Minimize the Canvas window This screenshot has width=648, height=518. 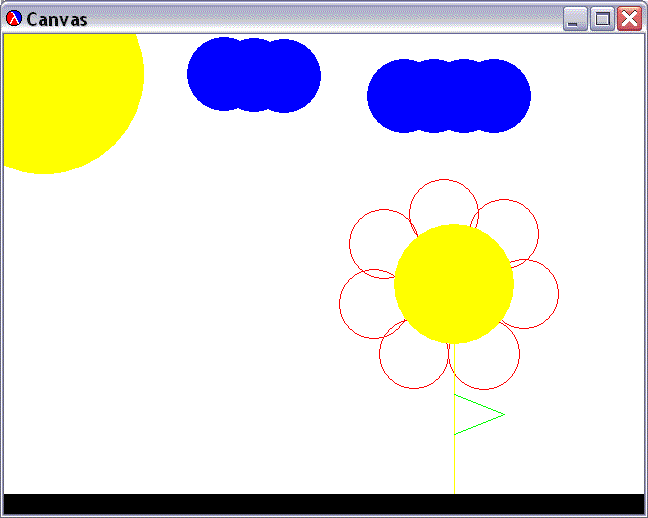(575, 19)
